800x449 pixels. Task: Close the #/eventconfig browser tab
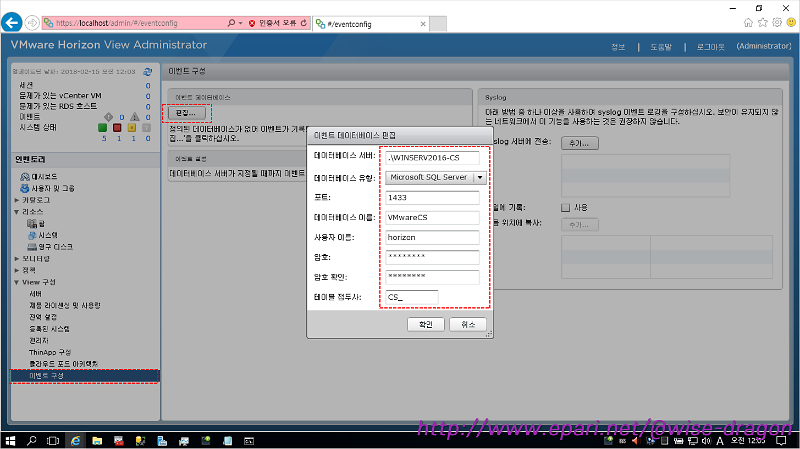tap(423, 24)
